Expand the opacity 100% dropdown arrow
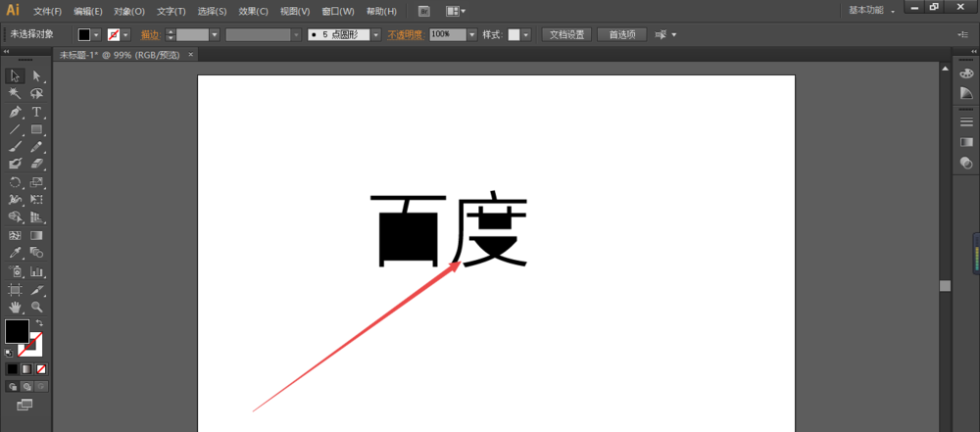Image resolution: width=980 pixels, height=432 pixels. pos(472,35)
